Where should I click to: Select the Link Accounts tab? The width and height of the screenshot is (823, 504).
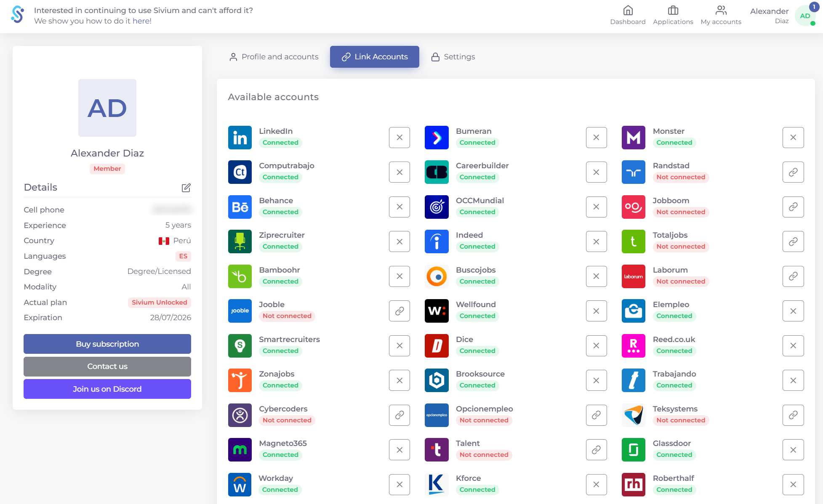pos(375,57)
